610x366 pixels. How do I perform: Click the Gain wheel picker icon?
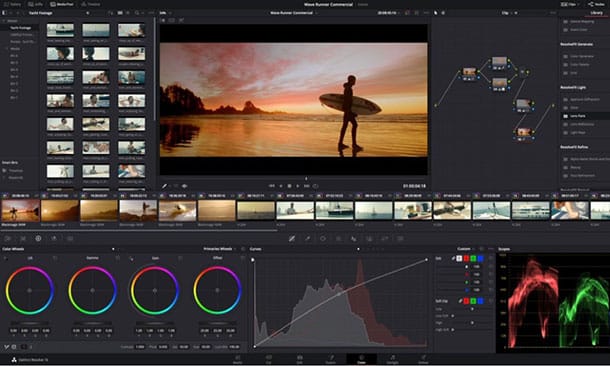click(131, 258)
